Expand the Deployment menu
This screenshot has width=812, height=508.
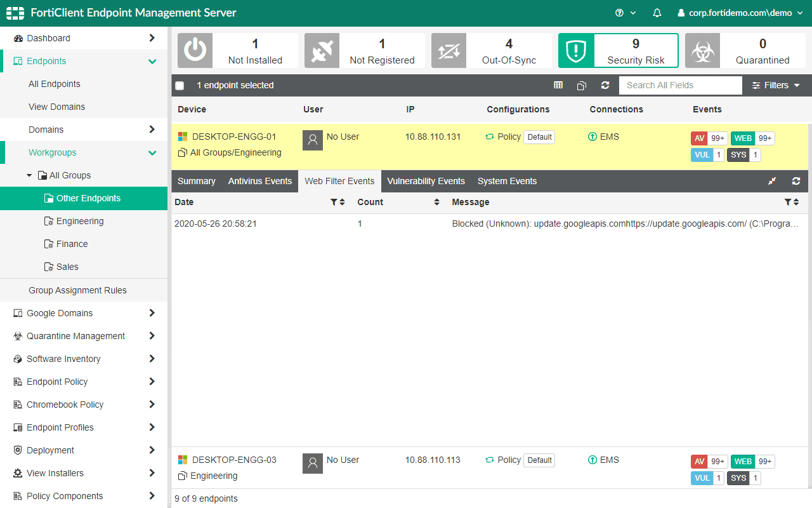click(x=152, y=450)
